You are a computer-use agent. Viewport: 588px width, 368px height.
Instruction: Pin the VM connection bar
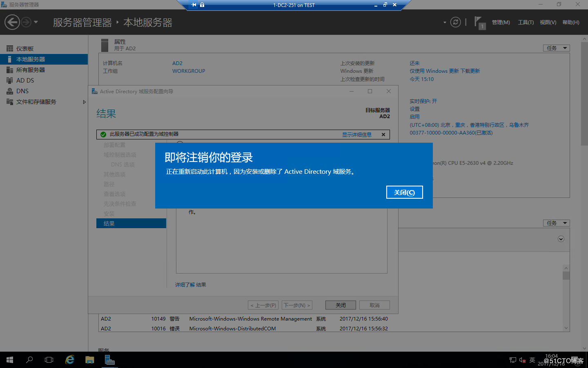click(x=194, y=5)
